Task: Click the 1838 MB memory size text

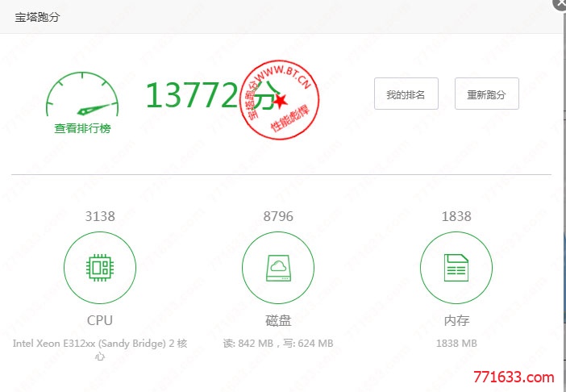Action: (x=456, y=343)
